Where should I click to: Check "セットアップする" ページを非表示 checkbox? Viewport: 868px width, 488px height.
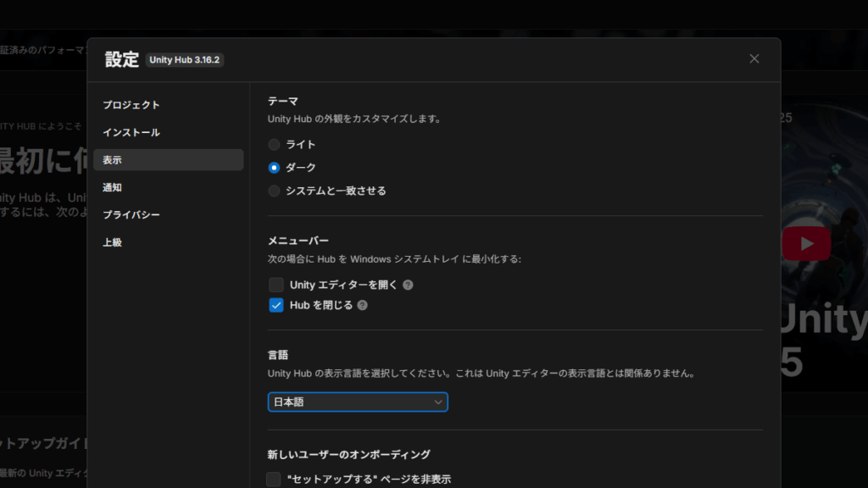pyautogui.click(x=274, y=480)
